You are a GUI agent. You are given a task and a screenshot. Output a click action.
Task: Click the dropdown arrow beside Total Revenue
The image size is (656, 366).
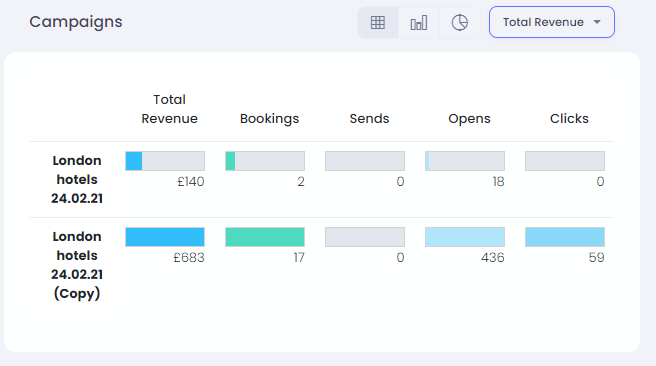(597, 22)
